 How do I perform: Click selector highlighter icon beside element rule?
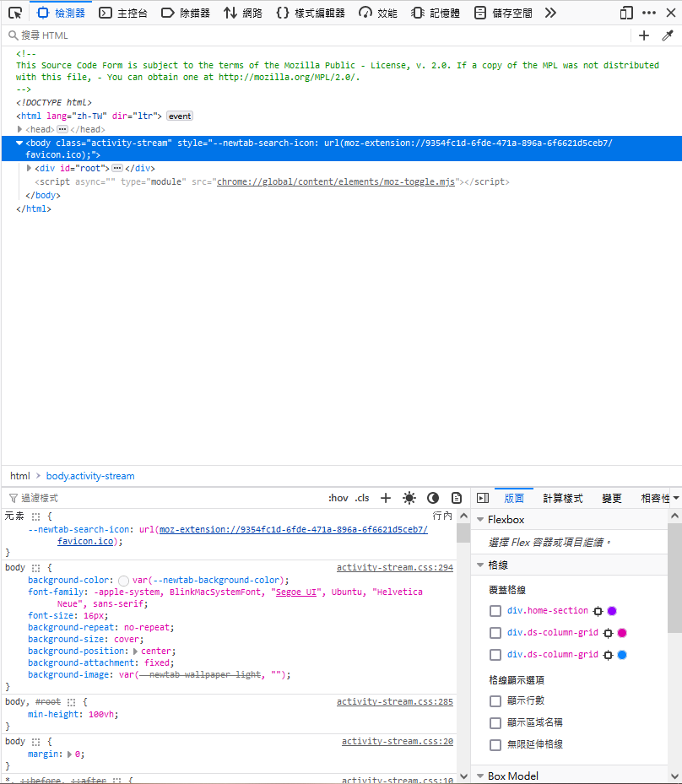pos(36,516)
